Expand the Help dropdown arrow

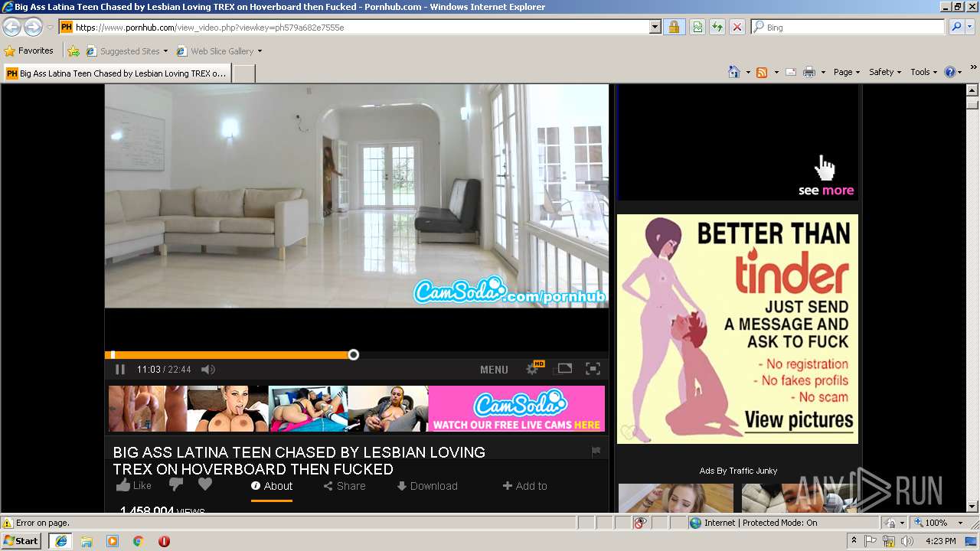click(960, 72)
